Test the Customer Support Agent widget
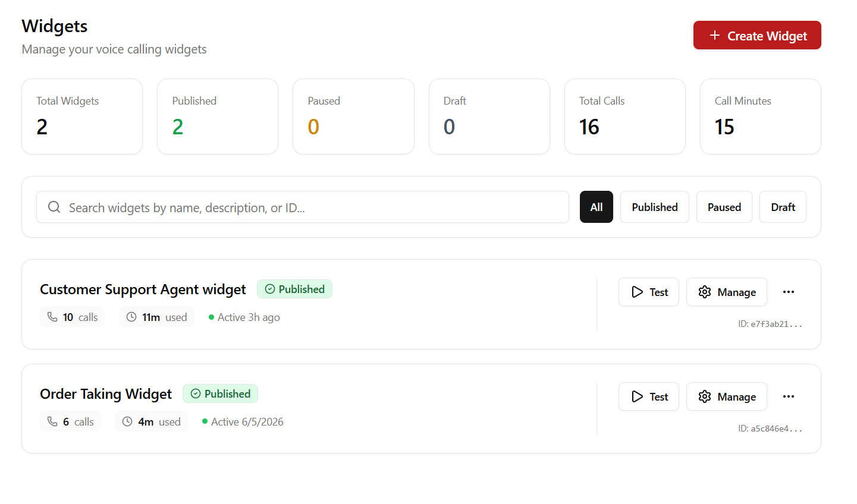Viewport: 857px width, 504px height. 649,292
